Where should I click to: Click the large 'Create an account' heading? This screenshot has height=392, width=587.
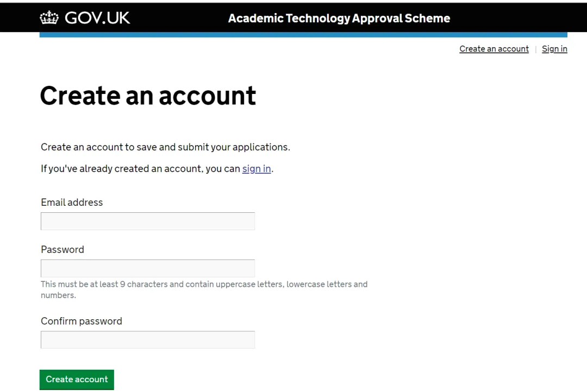(148, 96)
